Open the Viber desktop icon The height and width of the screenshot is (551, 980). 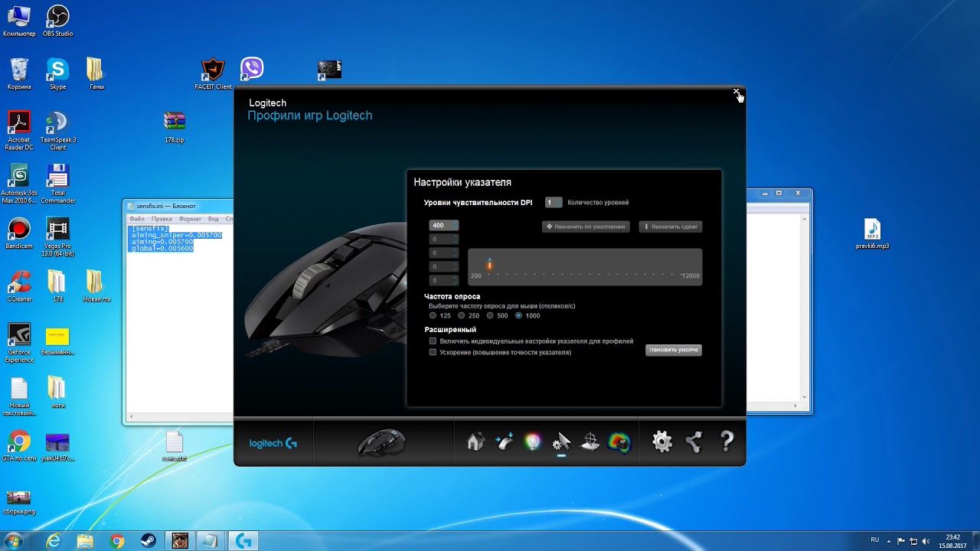click(x=252, y=69)
